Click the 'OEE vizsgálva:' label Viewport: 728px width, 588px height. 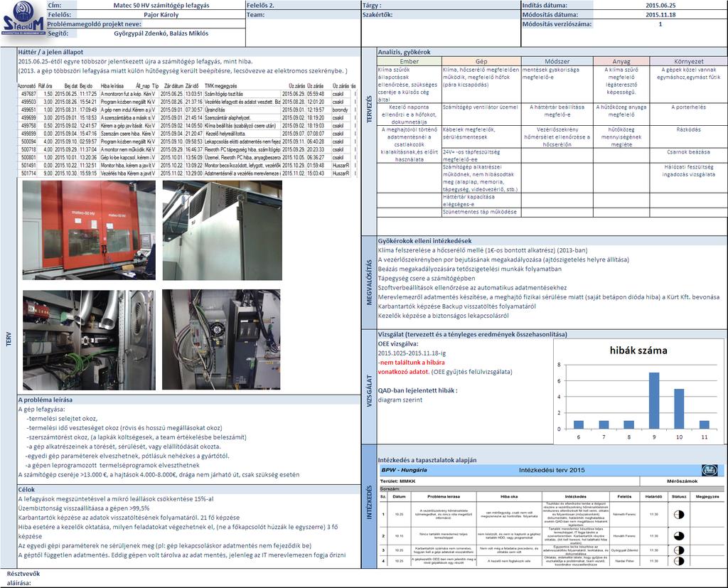tap(398, 344)
